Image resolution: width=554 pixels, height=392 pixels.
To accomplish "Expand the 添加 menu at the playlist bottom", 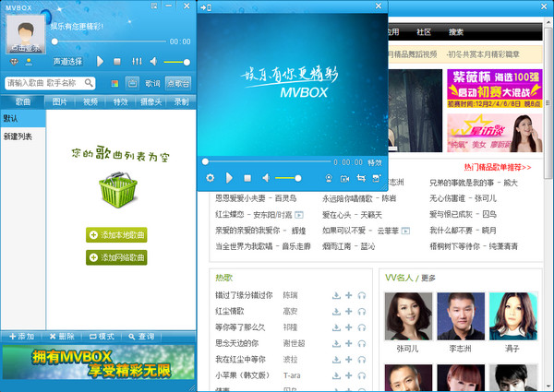I will (22, 336).
